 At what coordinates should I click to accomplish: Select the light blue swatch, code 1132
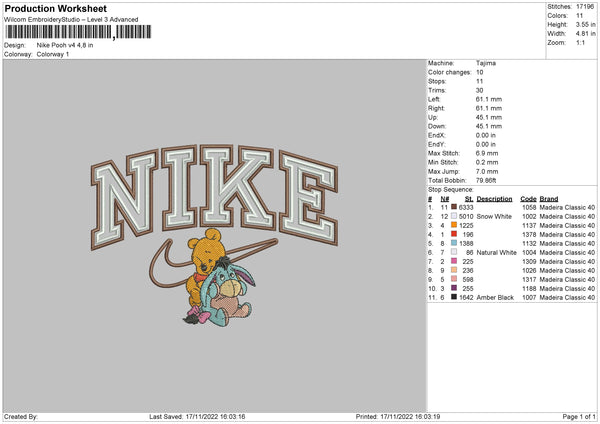pos(454,243)
